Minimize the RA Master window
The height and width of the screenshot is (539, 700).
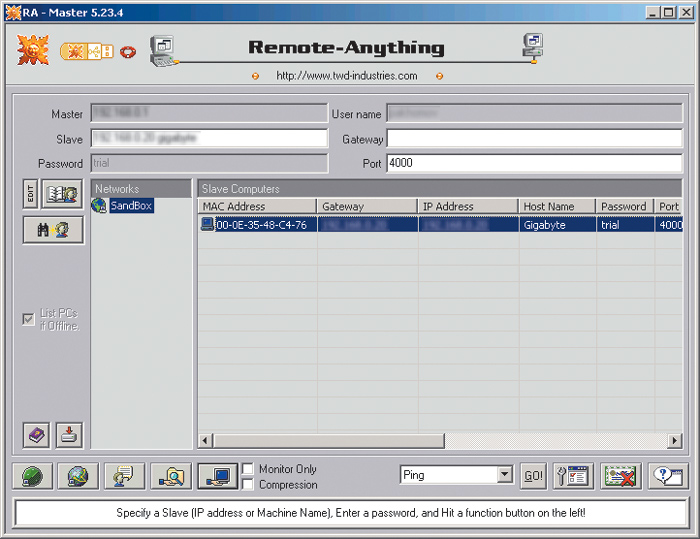tap(652, 12)
